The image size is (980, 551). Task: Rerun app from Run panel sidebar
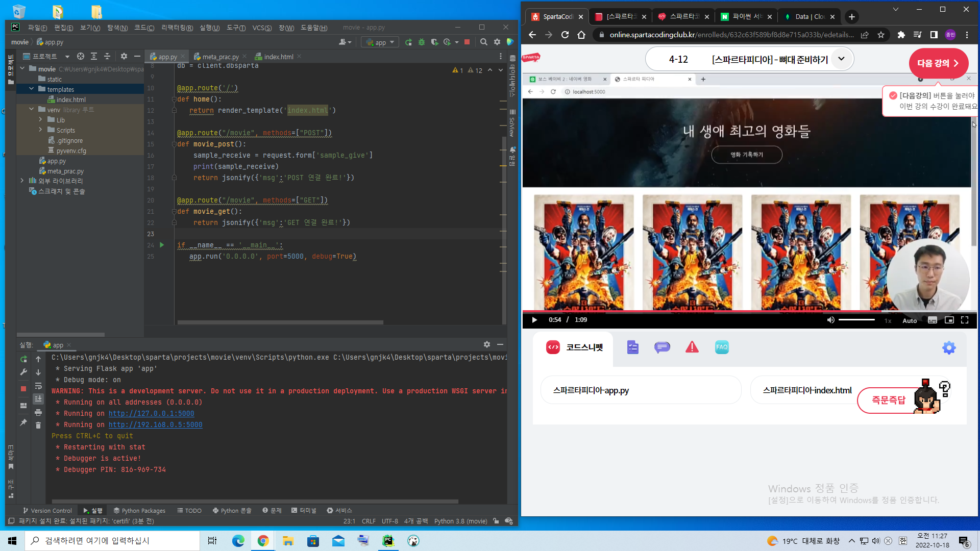[x=23, y=359]
